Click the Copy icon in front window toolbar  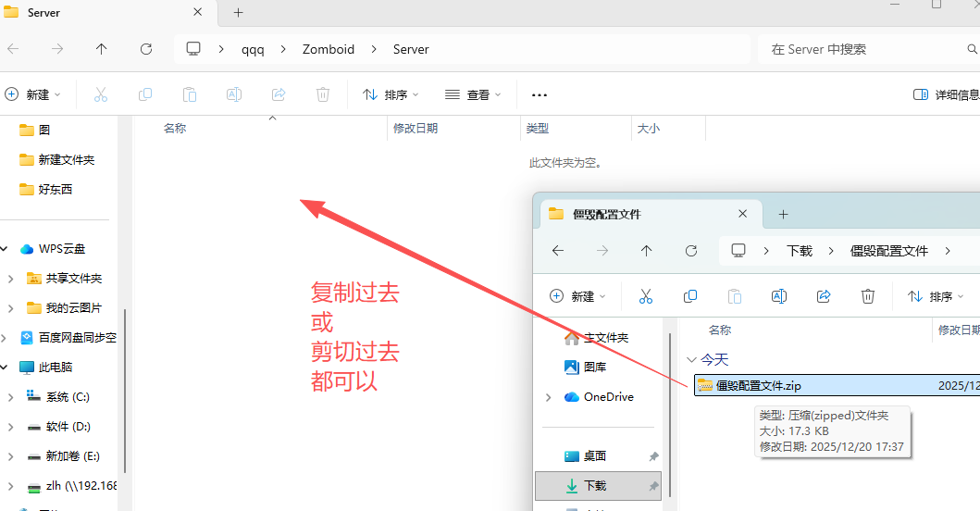(690, 296)
